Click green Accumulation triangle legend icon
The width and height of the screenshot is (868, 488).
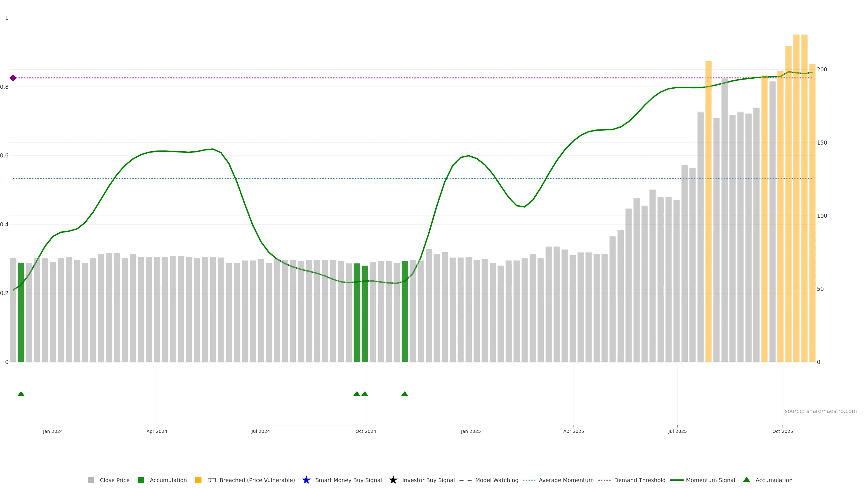click(x=746, y=480)
